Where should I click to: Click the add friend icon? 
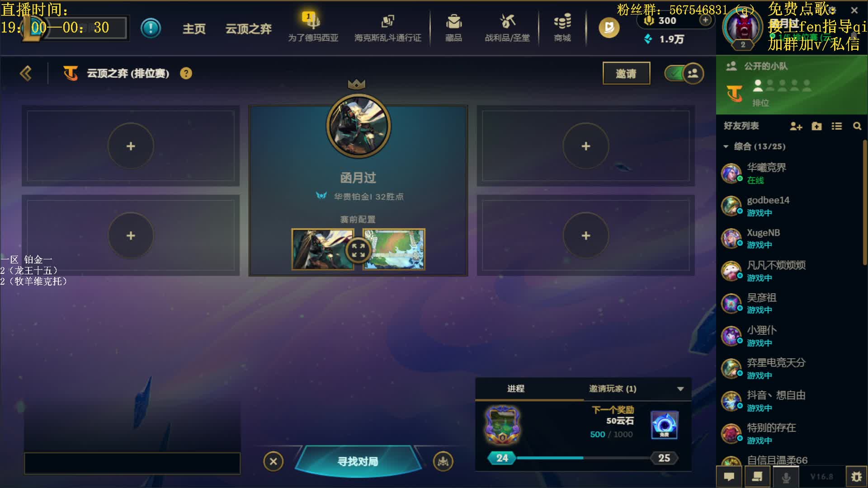coord(796,126)
